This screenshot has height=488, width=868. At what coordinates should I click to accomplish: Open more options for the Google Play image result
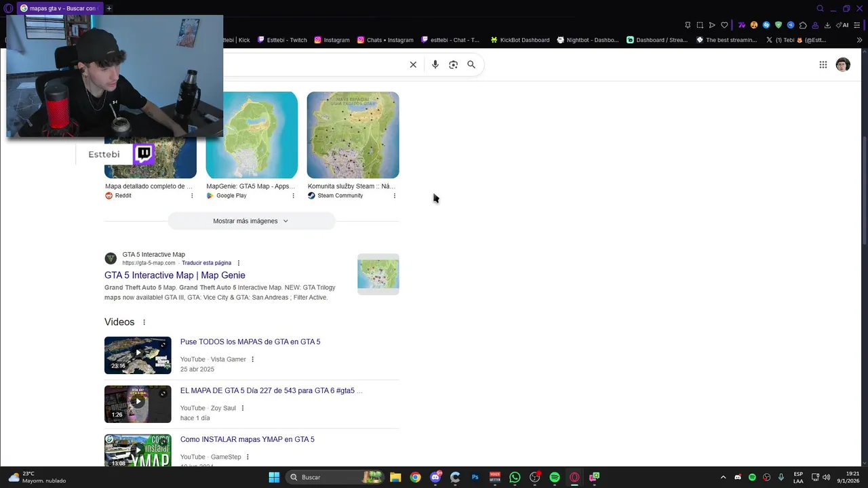click(293, 196)
